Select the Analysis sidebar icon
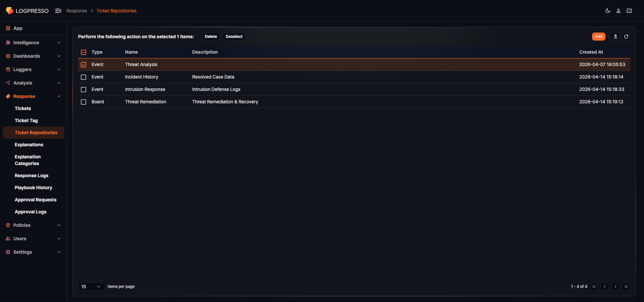 (8, 83)
